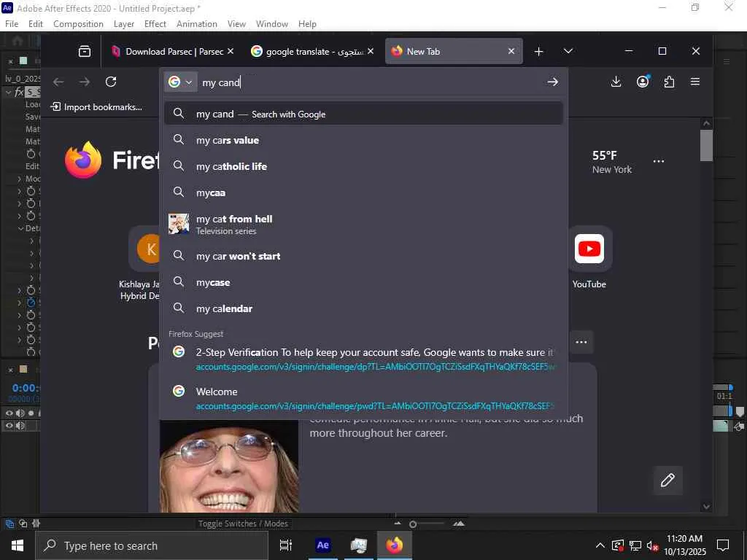Open the Firefox hamburger application menu
Image resolution: width=747 pixels, height=560 pixels.
coord(695,82)
